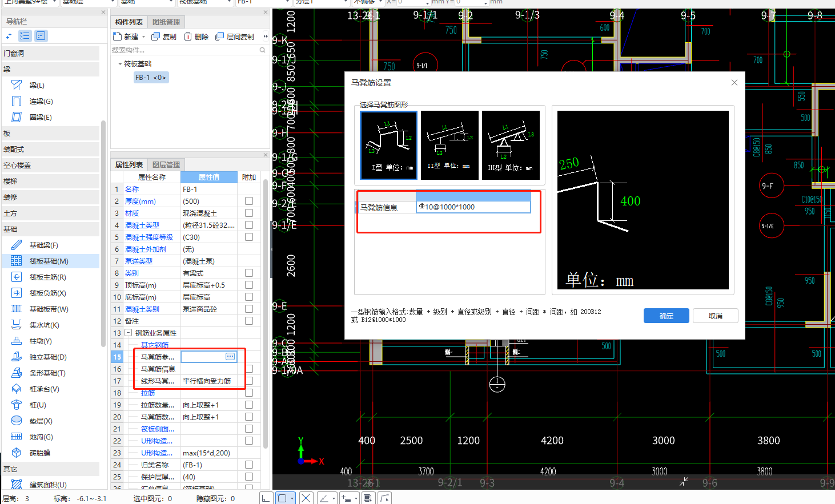This screenshot has height=504, width=835.
Task: Expand the 土方 navigation category
Action: coord(51,213)
